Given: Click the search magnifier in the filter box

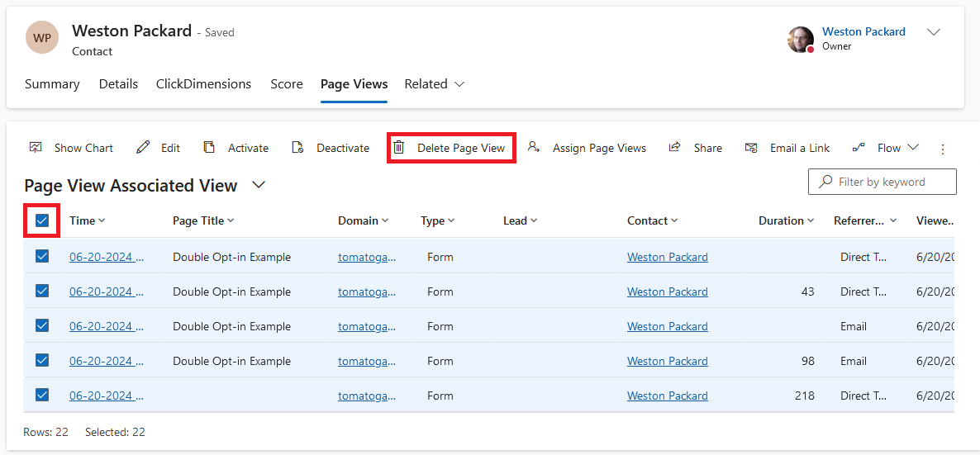Looking at the screenshot, I should (825, 181).
